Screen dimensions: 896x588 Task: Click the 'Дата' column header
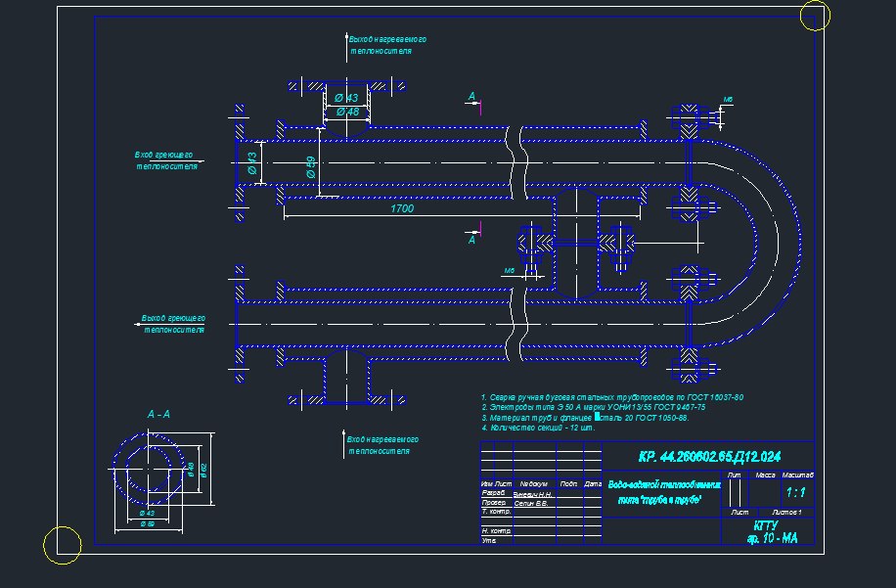(x=593, y=484)
